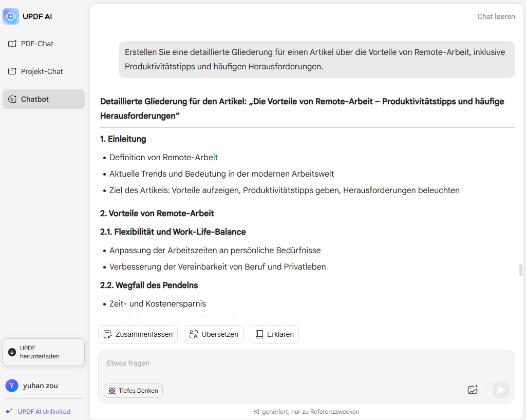
Task: Click the heading '1. Einleitung'
Action: point(123,139)
